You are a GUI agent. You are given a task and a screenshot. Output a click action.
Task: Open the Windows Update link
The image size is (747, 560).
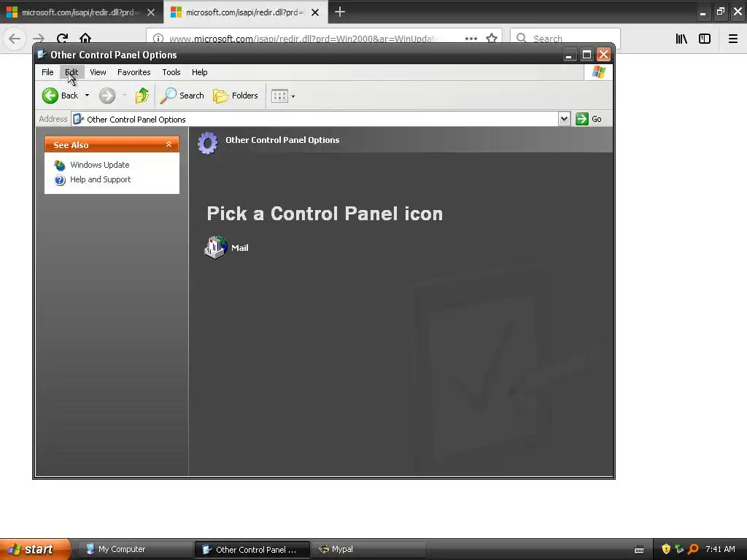click(x=99, y=165)
